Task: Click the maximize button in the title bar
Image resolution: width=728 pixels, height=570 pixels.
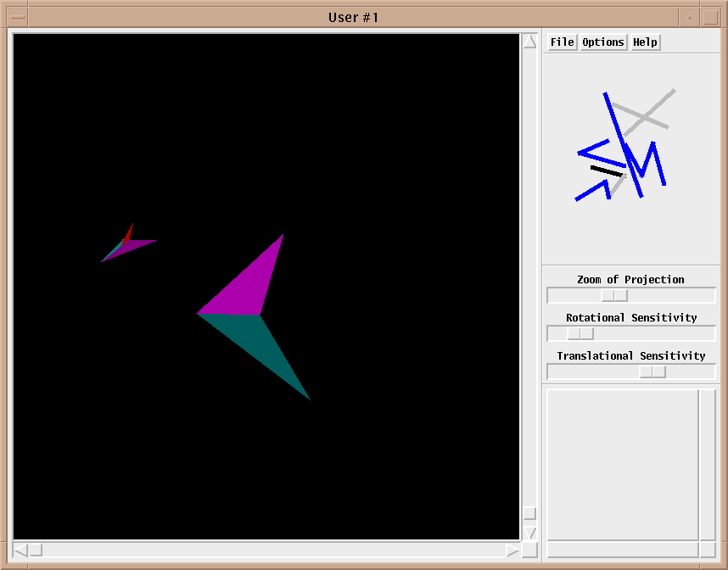Action: coord(711,17)
